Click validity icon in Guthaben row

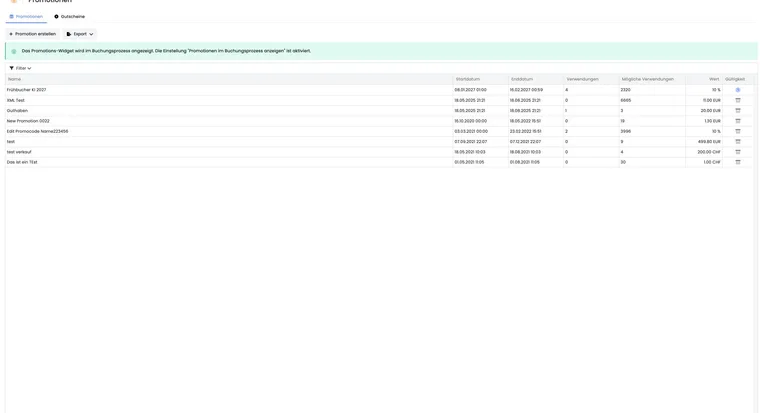click(x=738, y=111)
